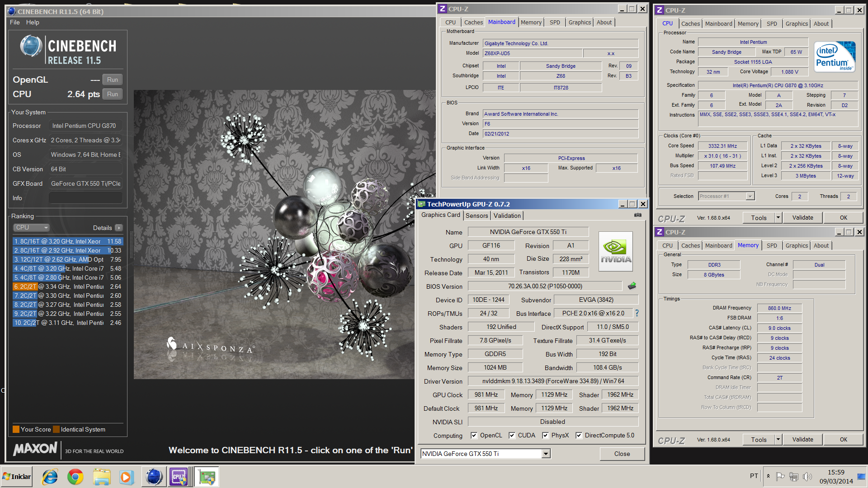Screen dimensions: 868x488
Task: Toggle the DirectCompute 5.0 checkbox
Action: click(579, 435)
